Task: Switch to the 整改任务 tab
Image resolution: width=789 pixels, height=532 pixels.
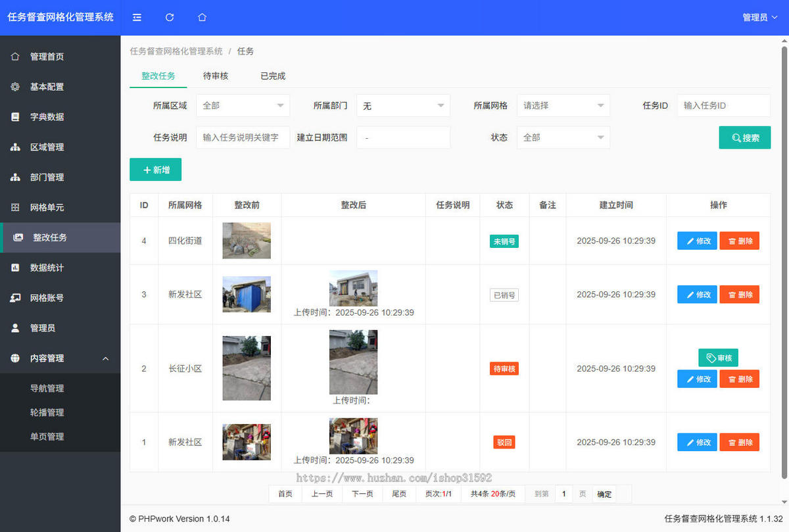Action: tap(158, 76)
